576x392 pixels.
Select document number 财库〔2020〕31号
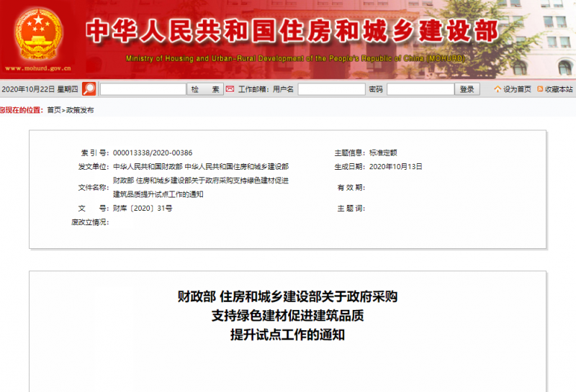point(143,208)
